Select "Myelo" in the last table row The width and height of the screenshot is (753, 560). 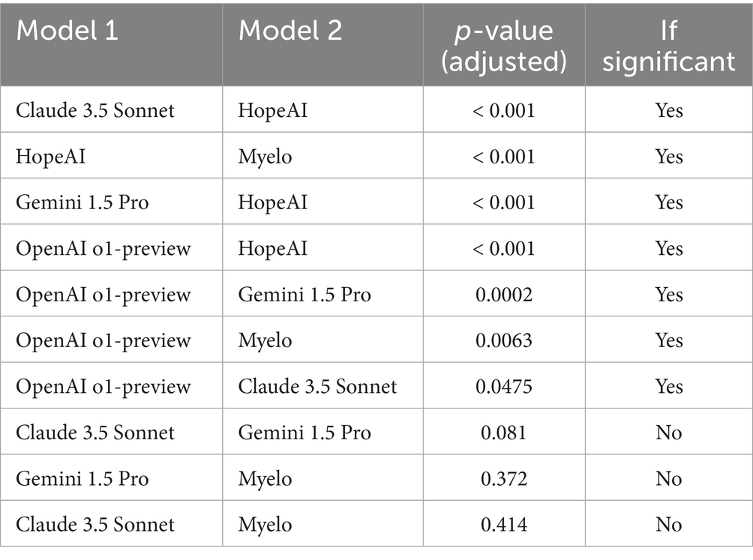click(265, 525)
